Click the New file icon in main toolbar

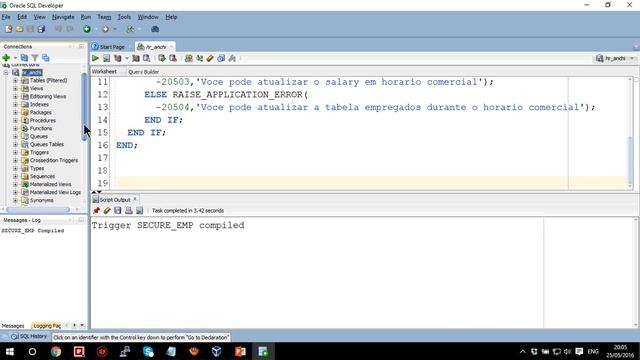(9, 29)
